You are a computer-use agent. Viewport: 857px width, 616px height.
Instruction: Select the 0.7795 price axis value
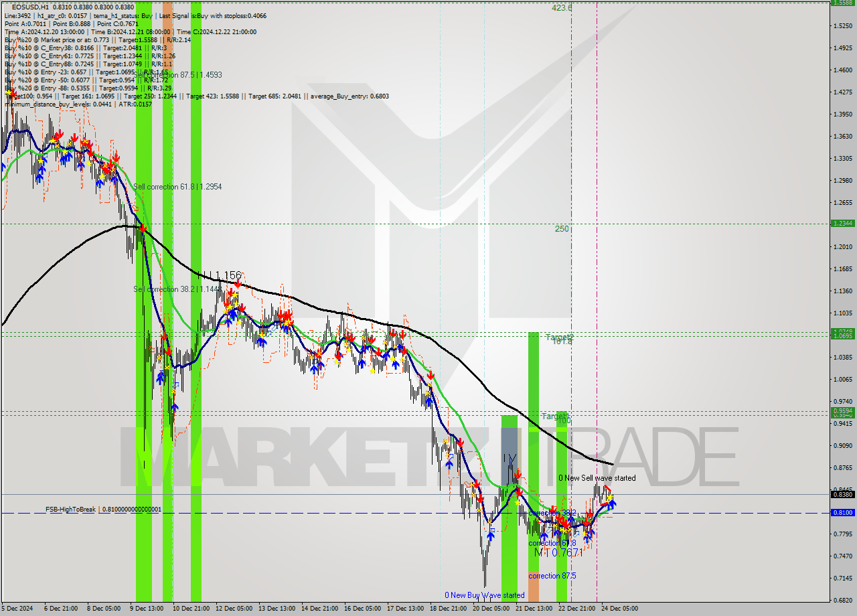[x=842, y=534]
